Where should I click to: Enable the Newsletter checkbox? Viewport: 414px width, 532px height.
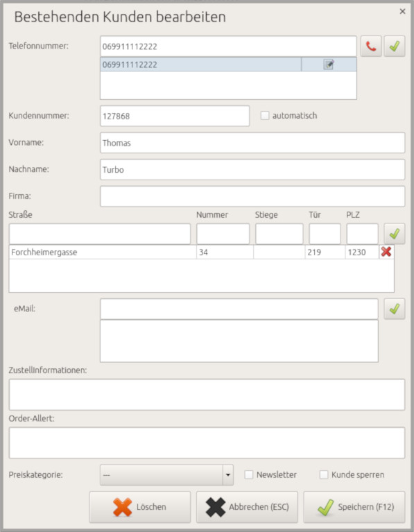click(x=249, y=474)
